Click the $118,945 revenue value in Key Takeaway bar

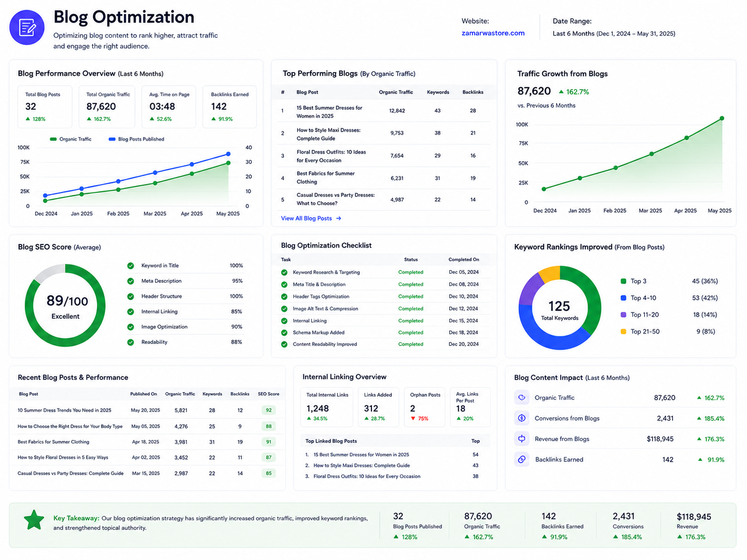pyautogui.click(x=694, y=517)
